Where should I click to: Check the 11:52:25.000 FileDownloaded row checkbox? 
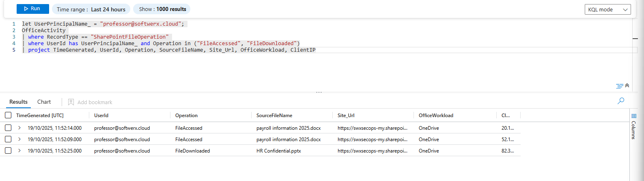click(x=8, y=150)
